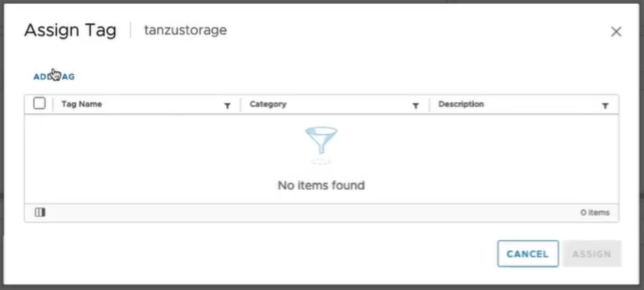This screenshot has width=644, height=290.
Task: Open the show/hide columns picker icon
Action: pyautogui.click(x=40, y=212)
